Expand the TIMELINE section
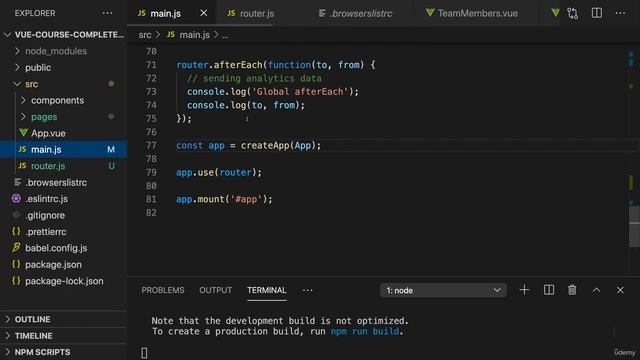 pyautogui.click(x=64, y=336)
